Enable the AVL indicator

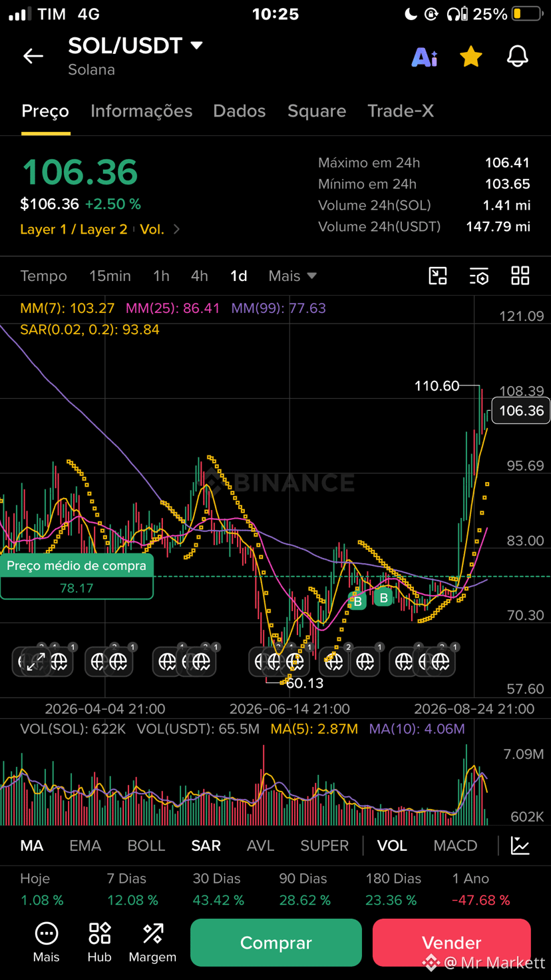[260, 846]
